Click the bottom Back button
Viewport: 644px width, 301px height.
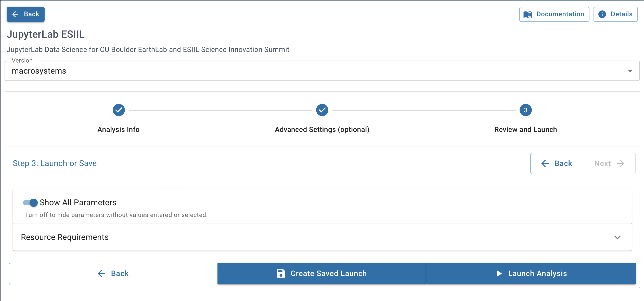point(113,273)
